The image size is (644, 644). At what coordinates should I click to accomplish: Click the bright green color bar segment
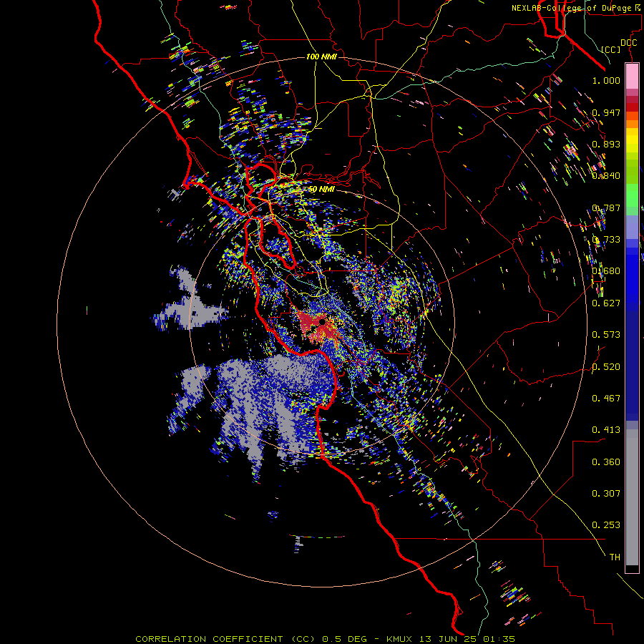pyautogui.click(x=632, y=195)
